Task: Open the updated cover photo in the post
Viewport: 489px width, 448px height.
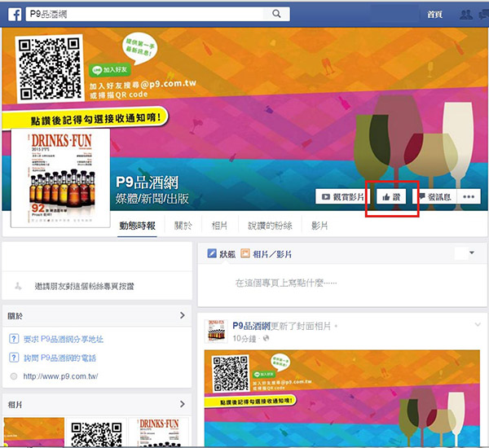Action: coord(342,398)
